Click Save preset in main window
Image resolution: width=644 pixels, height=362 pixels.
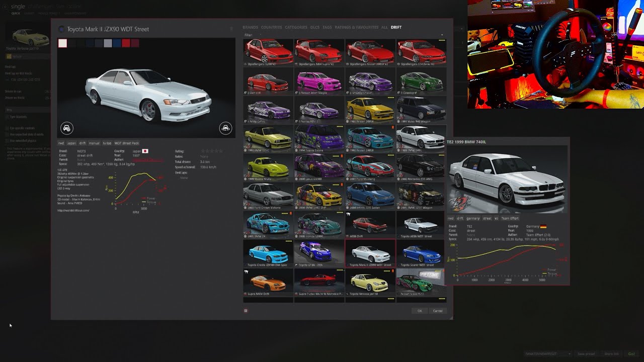point(586,354)
